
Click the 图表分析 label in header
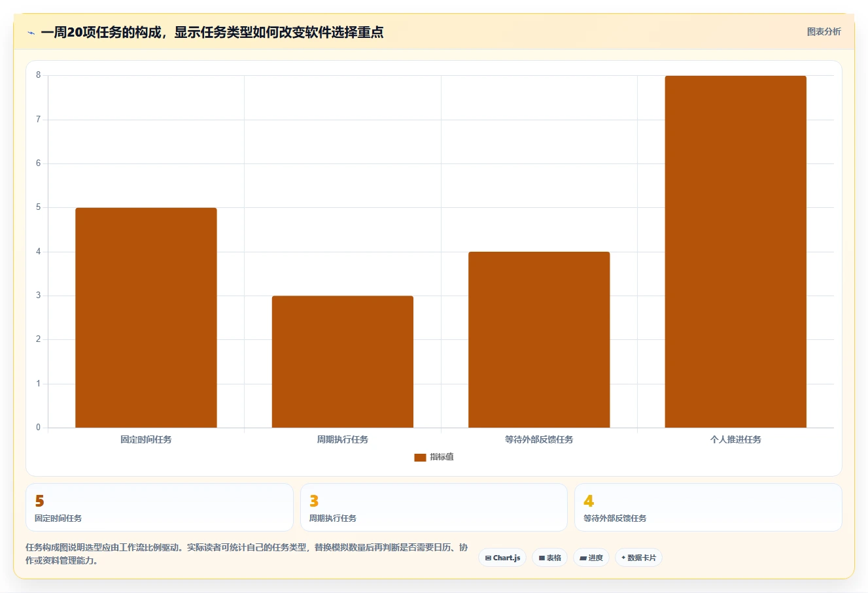(824, 31)
